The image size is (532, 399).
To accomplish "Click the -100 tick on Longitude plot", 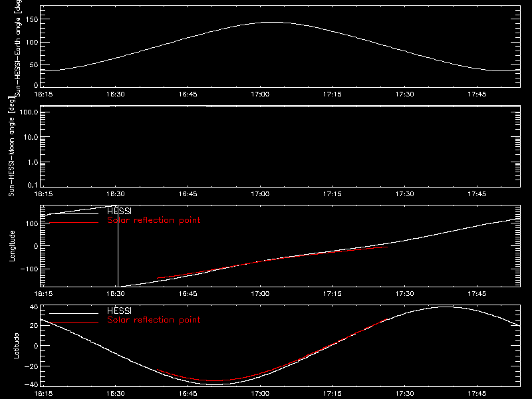I will 29,269.
